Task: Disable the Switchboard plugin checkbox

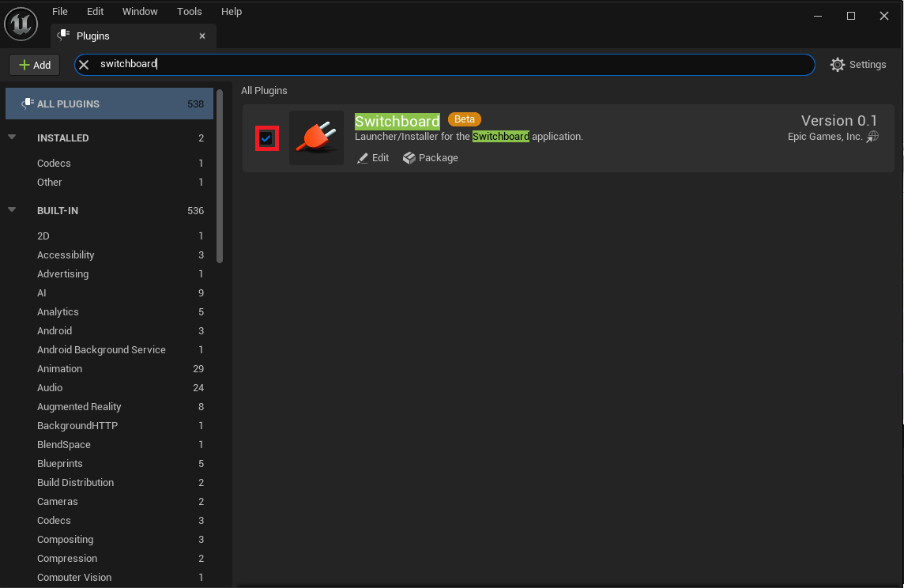Action: point(266,138)
